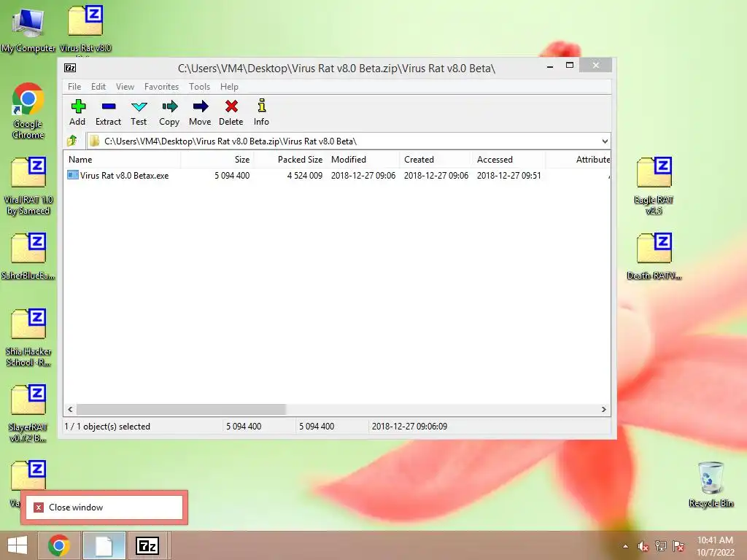
Task: Click status bar text '1 / 1 object(s) selected'
Action: click(107, 426)
